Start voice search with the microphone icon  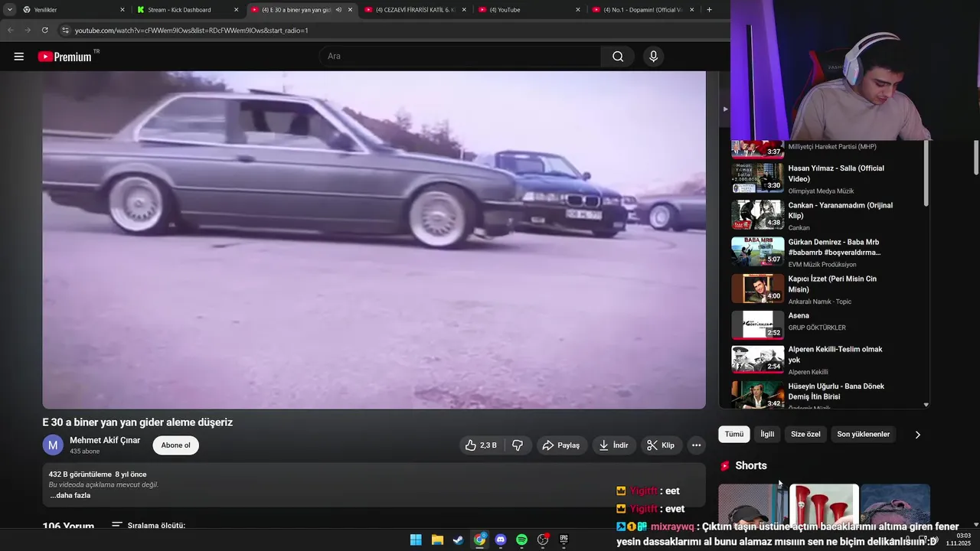(653, 56)
